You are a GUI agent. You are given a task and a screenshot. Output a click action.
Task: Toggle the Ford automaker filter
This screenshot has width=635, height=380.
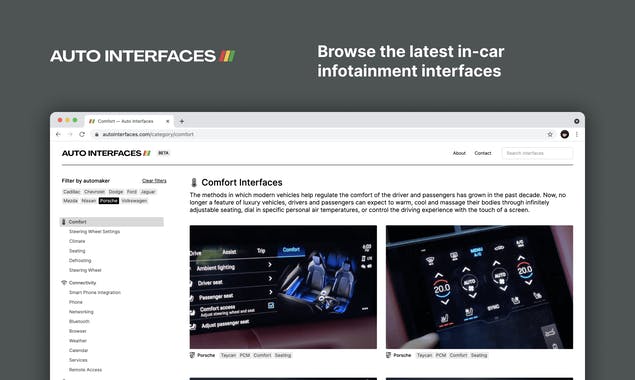point(132,192)
